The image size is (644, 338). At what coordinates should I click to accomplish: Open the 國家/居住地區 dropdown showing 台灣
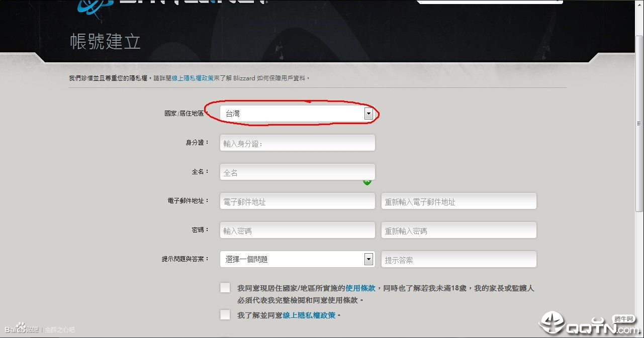pyautogui.click(x=298, y=114)
